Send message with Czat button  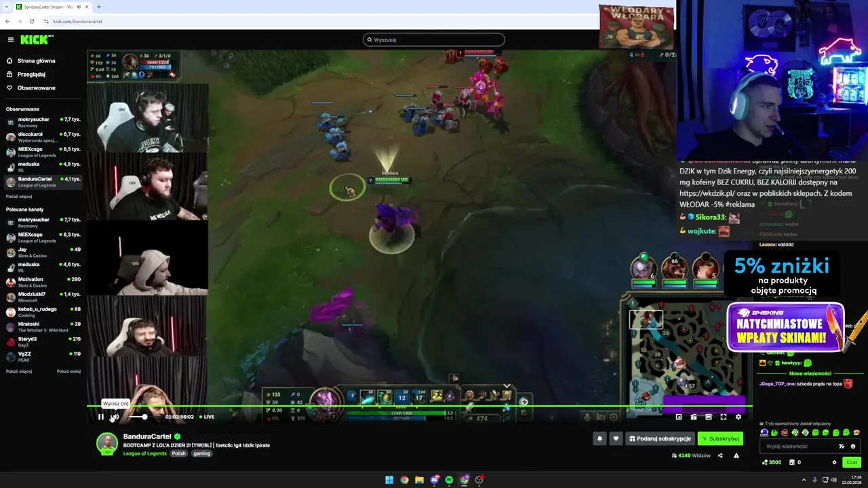pyautogui.click(x=852, y=462)
